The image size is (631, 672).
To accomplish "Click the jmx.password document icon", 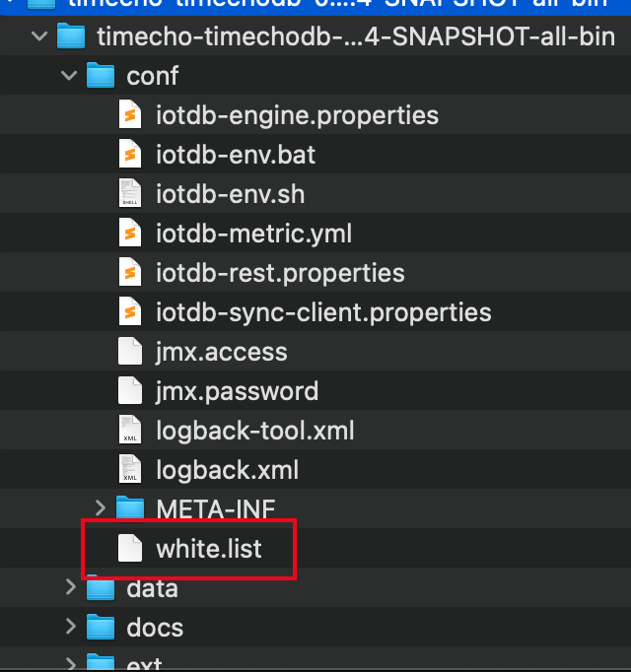I will coord(130,391).
